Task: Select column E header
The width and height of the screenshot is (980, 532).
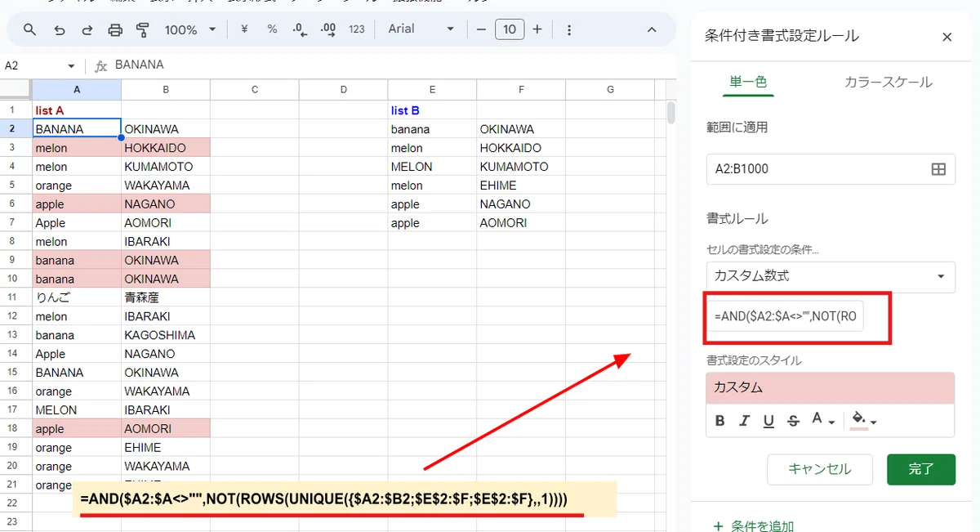Action: tap(432, 90)
